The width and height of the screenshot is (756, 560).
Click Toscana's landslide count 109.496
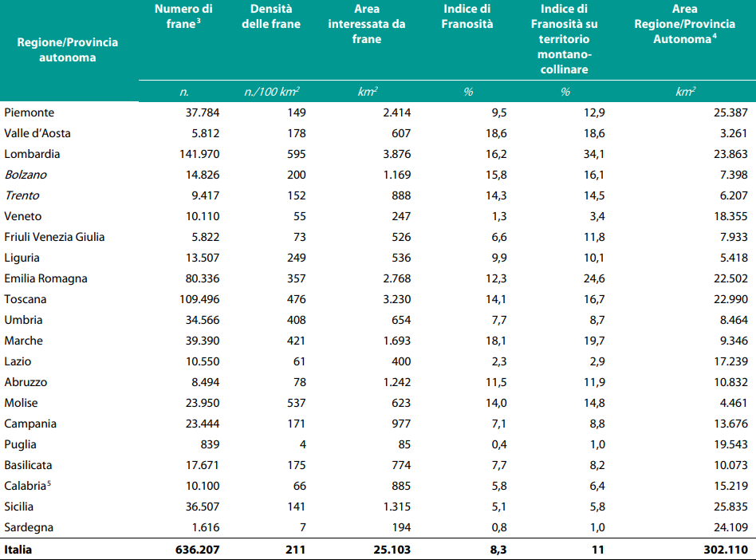[195, 299]
